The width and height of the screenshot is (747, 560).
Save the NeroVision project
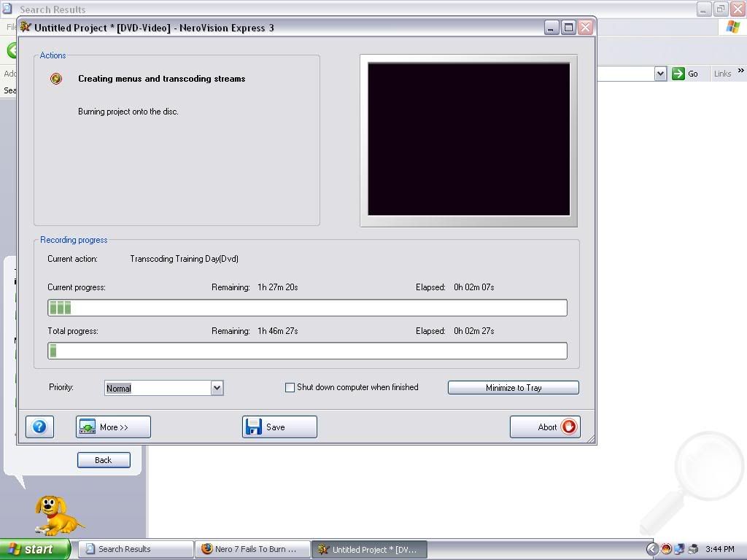[279, 427]
